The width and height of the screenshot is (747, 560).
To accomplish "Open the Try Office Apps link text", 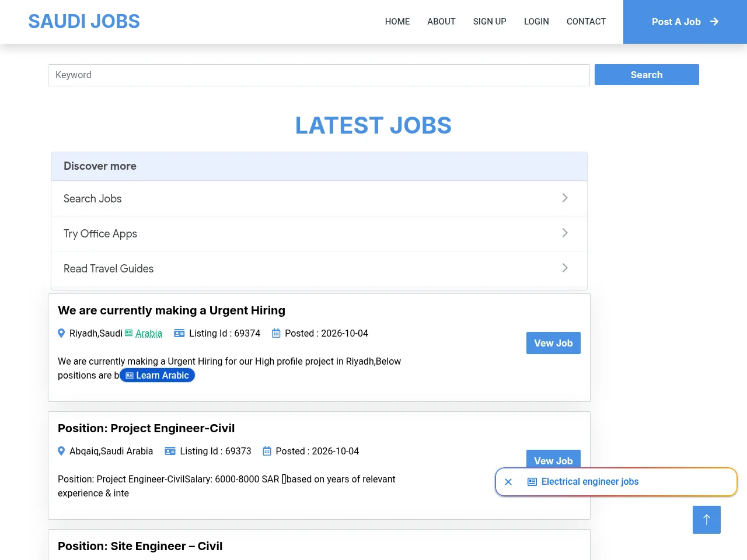I will [100, 233].
